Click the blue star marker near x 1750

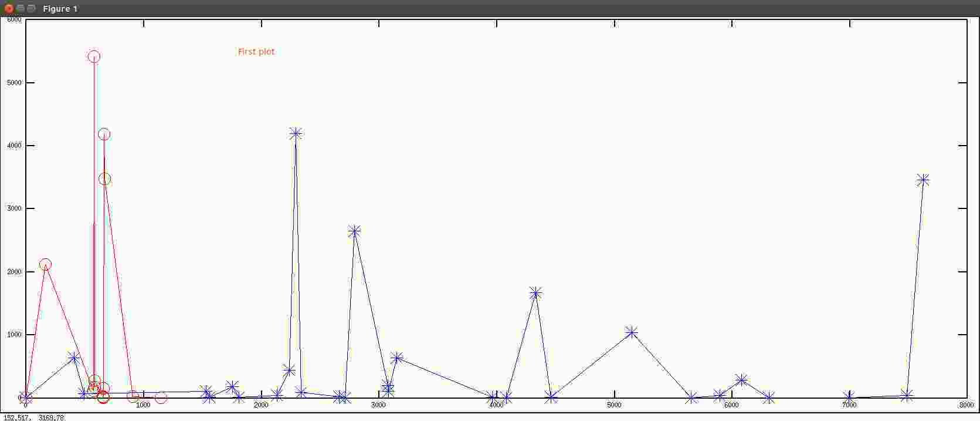point(232,386)
